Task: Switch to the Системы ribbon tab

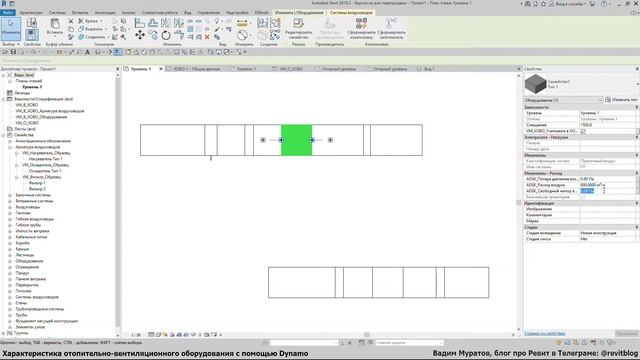Action: click(57, 13)
